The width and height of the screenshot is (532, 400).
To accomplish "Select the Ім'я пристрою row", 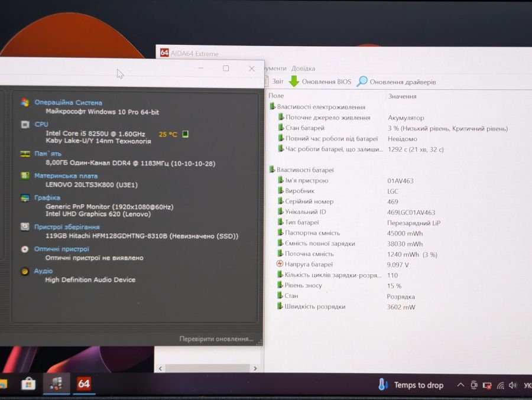I will (x=345, y=180).
